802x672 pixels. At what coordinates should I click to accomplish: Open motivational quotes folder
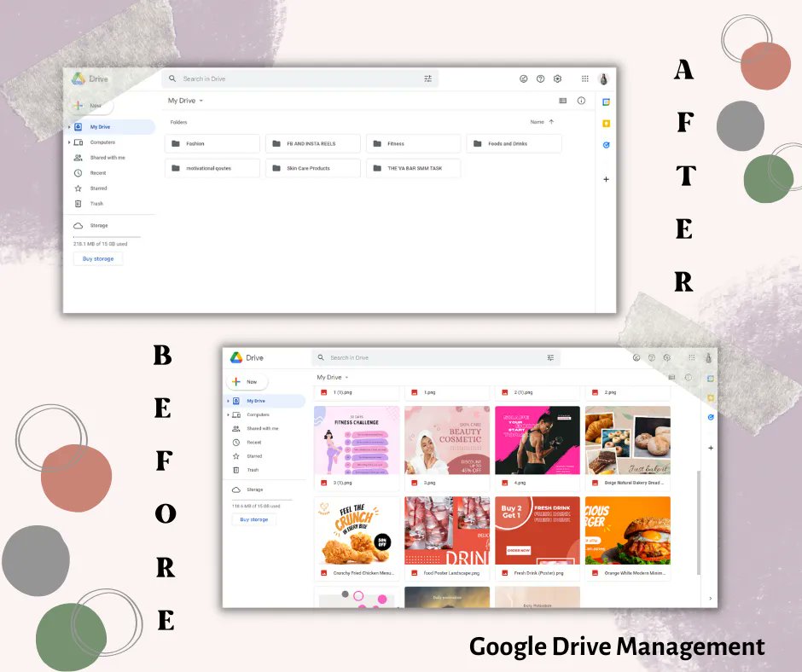click(212, 168)
